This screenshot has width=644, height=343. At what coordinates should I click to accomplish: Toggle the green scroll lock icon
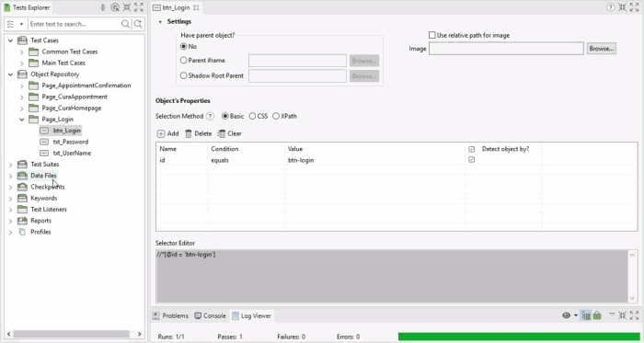coord(597,315)
